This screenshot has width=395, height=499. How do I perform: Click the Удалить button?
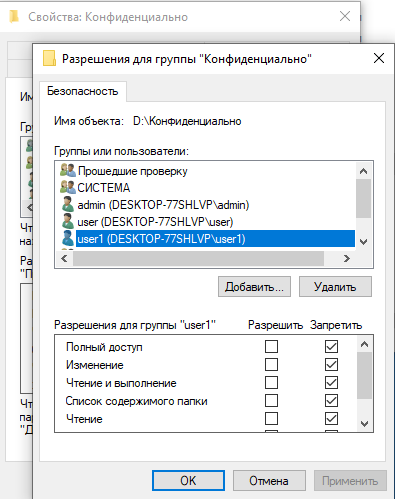[x=335, y=287]
